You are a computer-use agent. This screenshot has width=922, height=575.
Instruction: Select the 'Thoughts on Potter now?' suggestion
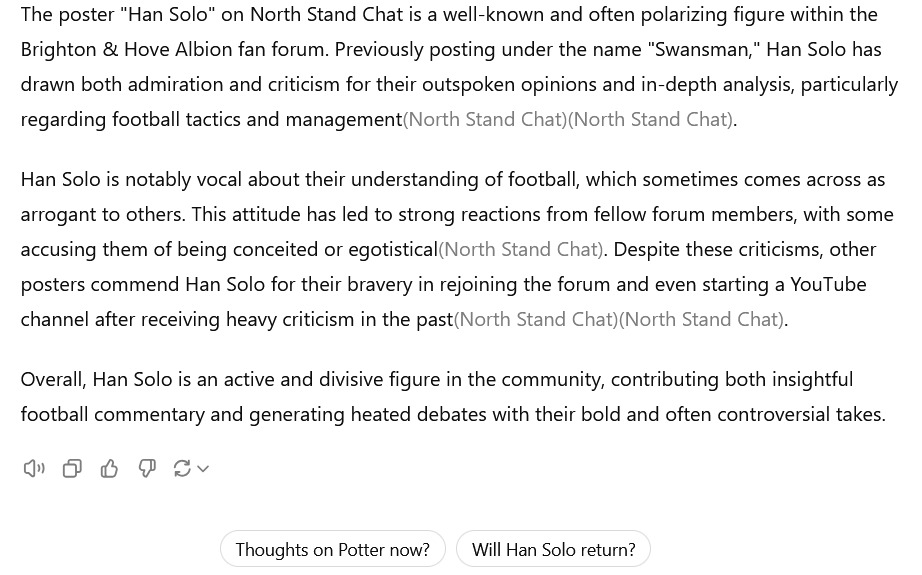tap(333, 549)
